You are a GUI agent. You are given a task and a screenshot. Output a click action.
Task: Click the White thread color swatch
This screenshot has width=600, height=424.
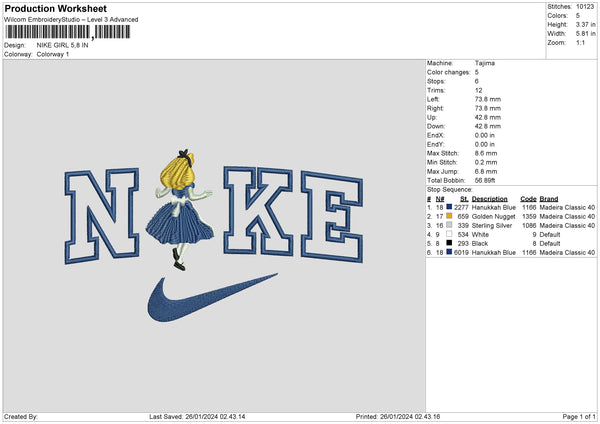449,234
